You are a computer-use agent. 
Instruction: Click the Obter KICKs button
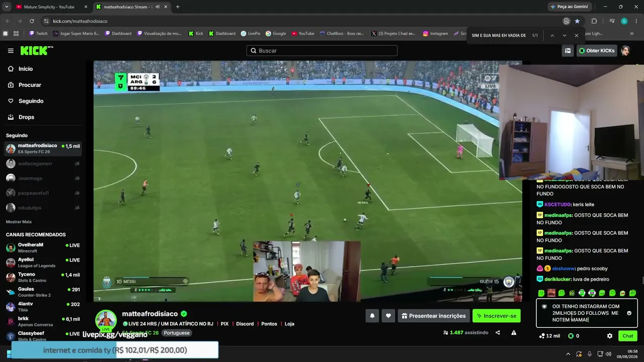pyautogui.click(x=597, y=51)
